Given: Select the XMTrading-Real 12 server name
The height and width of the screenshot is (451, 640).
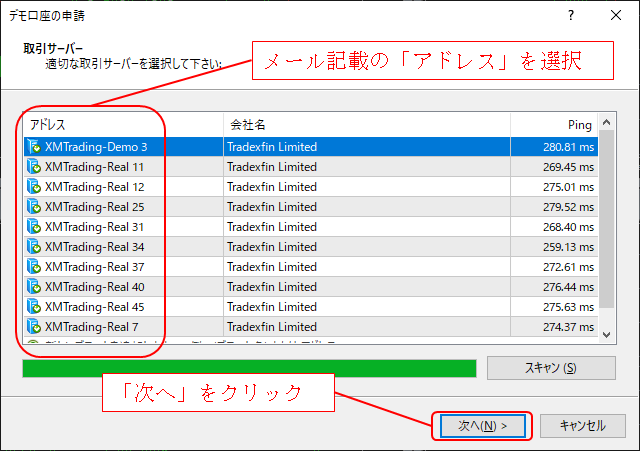Looking at the screenshot, I should click(95, 187).
